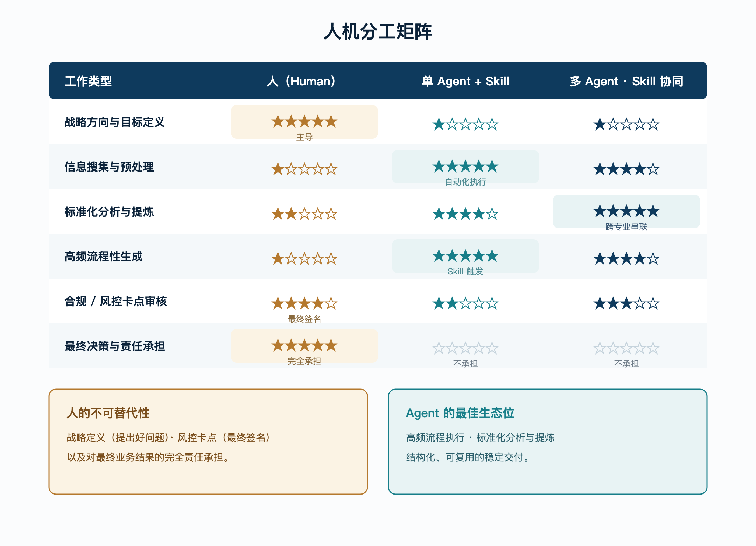Image resolution: width=756 pixels, height=546 pixels.
Task: Click the star rating labeled 跨专业串联
Action: (x=626, y=211)
